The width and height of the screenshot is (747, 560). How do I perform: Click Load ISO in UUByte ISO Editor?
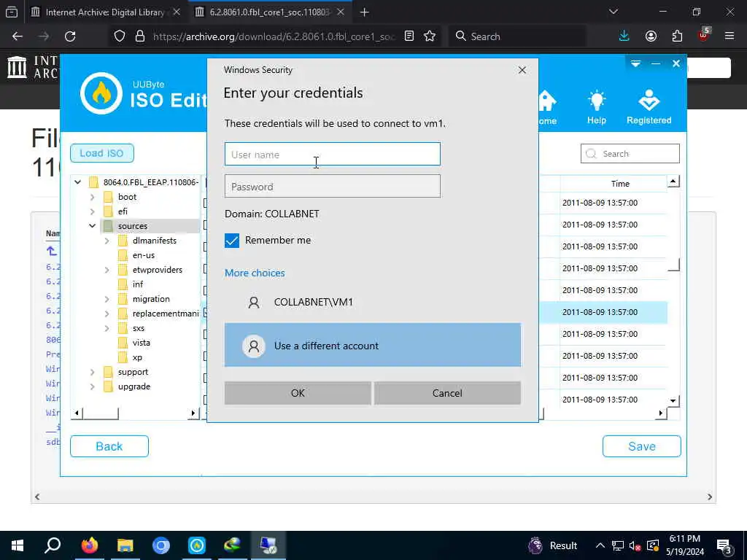[101, 153]
